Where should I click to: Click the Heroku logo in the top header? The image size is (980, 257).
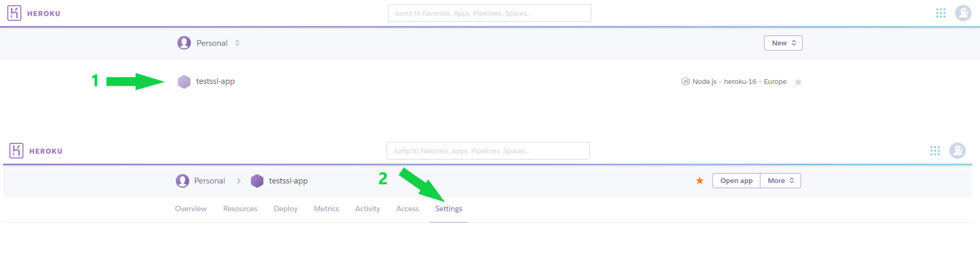(x=15, y=13)
